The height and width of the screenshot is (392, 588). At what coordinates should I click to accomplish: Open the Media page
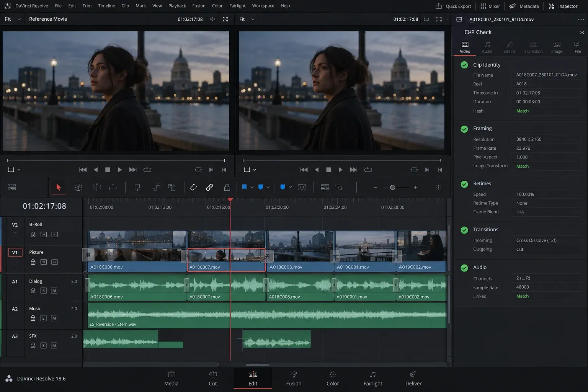171,378
